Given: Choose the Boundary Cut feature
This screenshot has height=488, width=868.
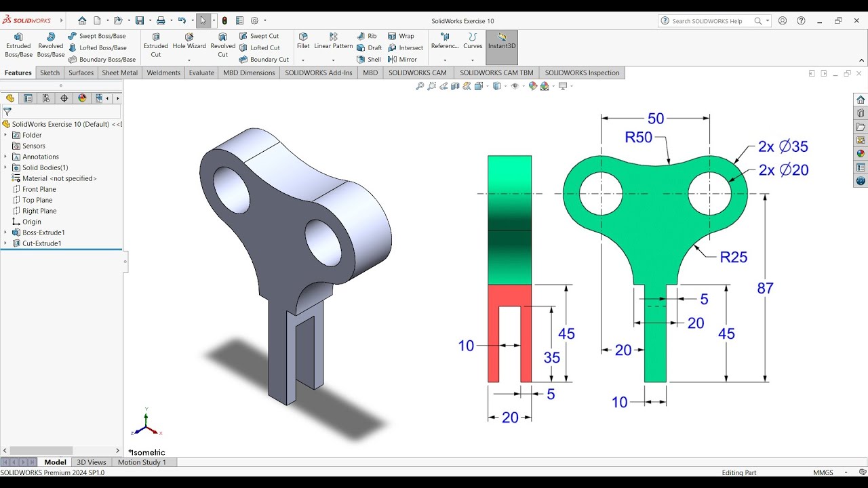Looking at the screenshot, I should (264, 59).
